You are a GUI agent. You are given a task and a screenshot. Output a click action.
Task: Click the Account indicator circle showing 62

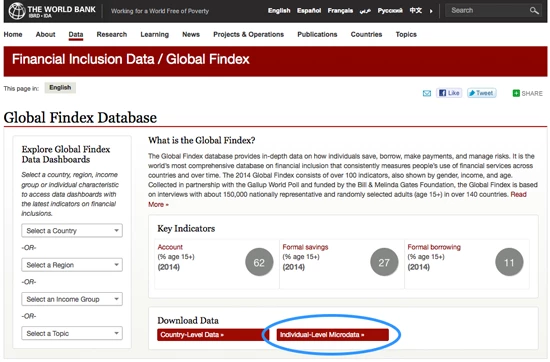click(x=259, y=262)
